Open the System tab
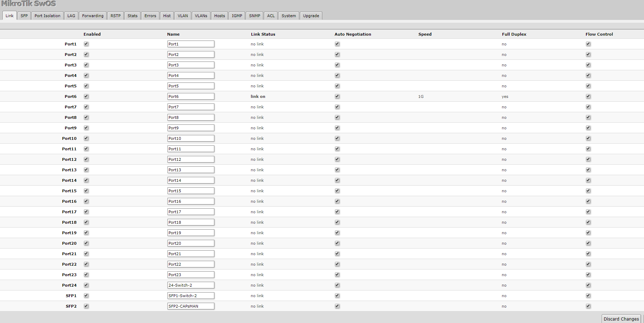 click(x=289, y=16)
